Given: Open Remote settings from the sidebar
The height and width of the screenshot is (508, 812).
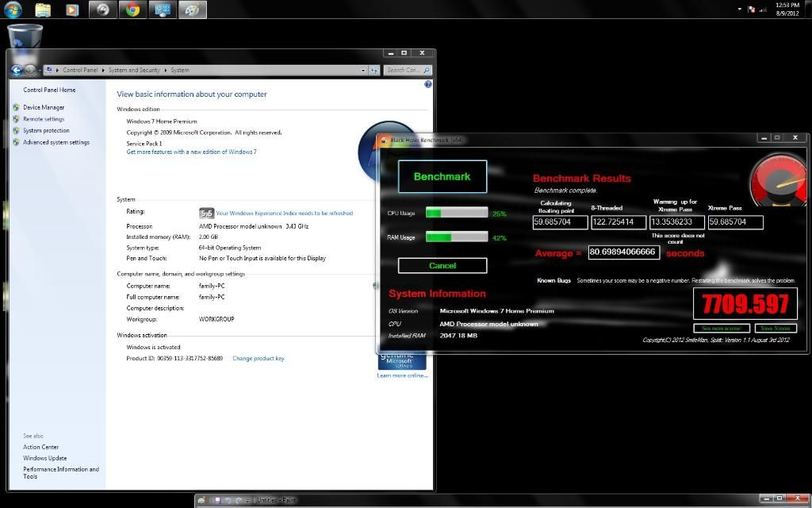Looking at the screenshot, I should click(44, 119).
